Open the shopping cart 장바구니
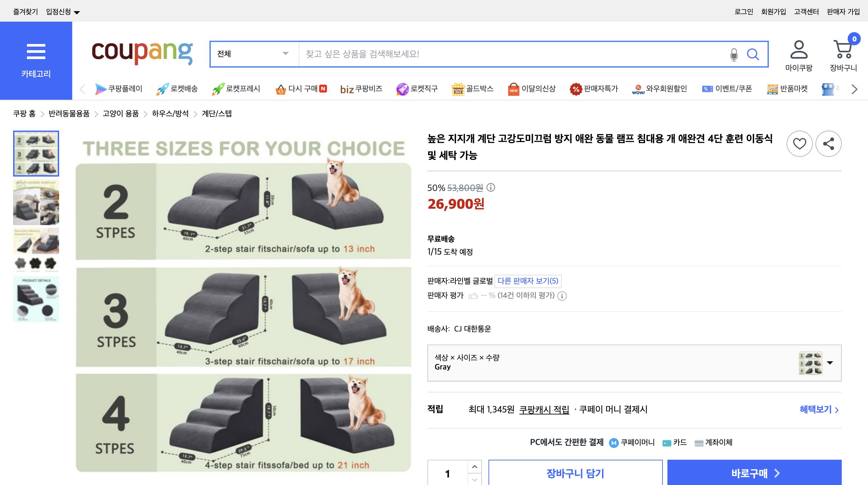 843,52
